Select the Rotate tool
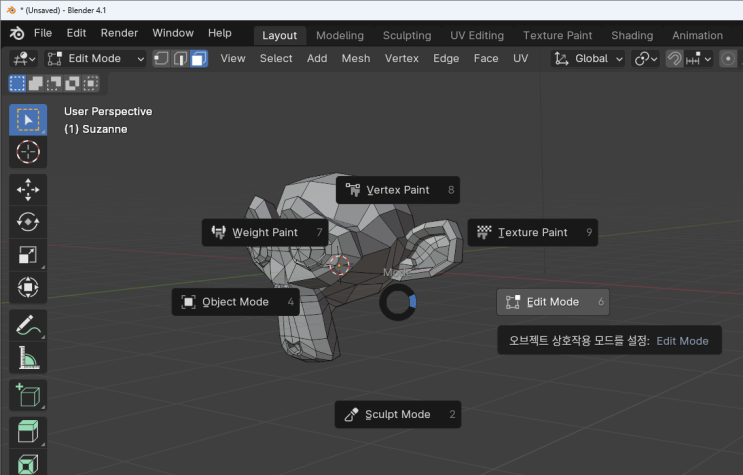 click(28, 222)
